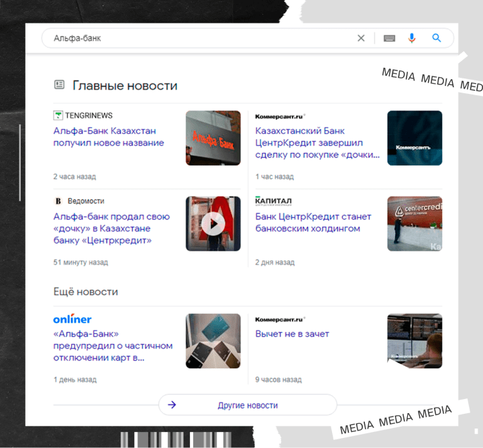Open headline Альфа-банк продал свою «дочку» в Казахстане

(x=111, y=228)
